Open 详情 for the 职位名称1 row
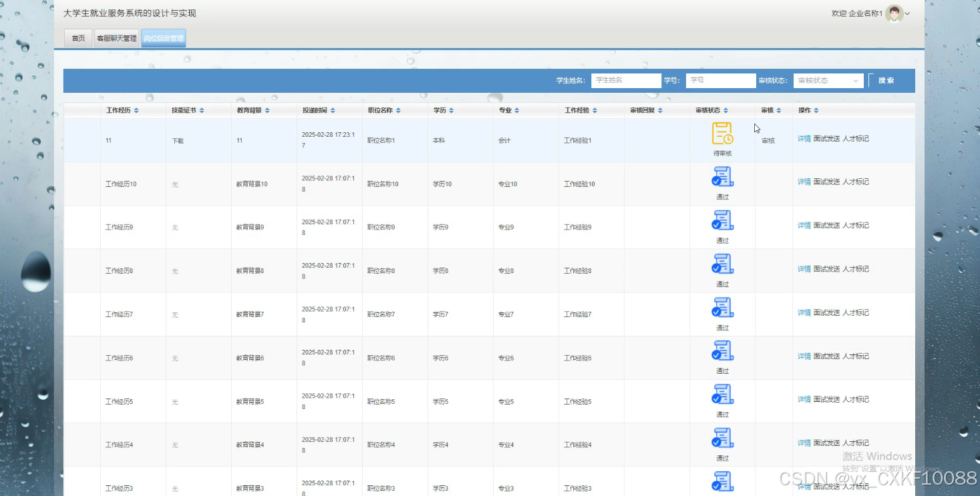980x496 pixels. tap(804, 138)
